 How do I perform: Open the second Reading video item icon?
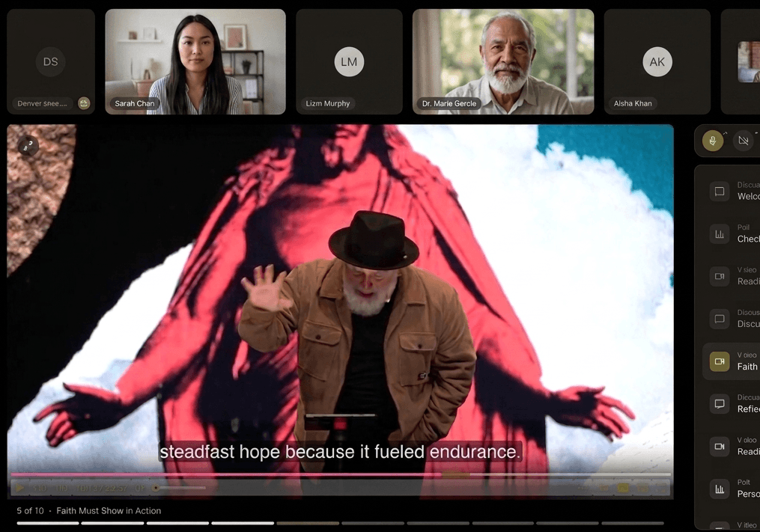720,446
